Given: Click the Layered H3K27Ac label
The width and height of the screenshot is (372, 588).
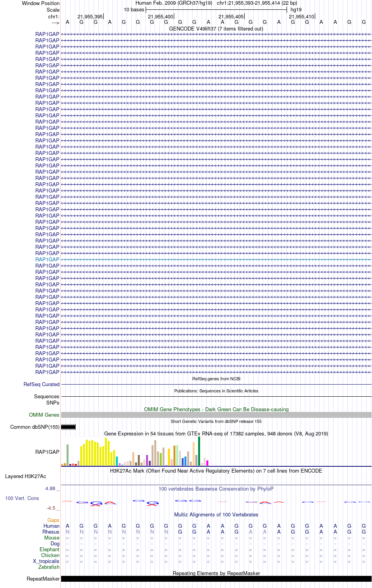Looking at the screenshot, I should click(x=25, y=476).
